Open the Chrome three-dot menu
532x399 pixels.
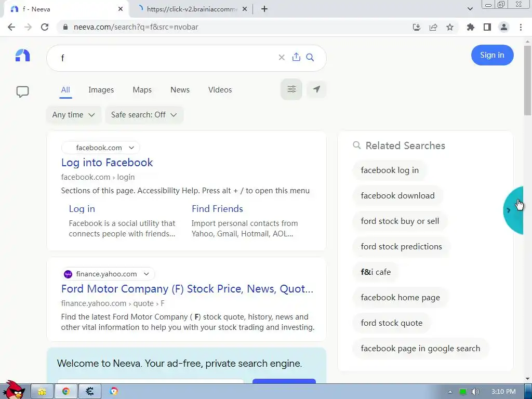[521, 27]
